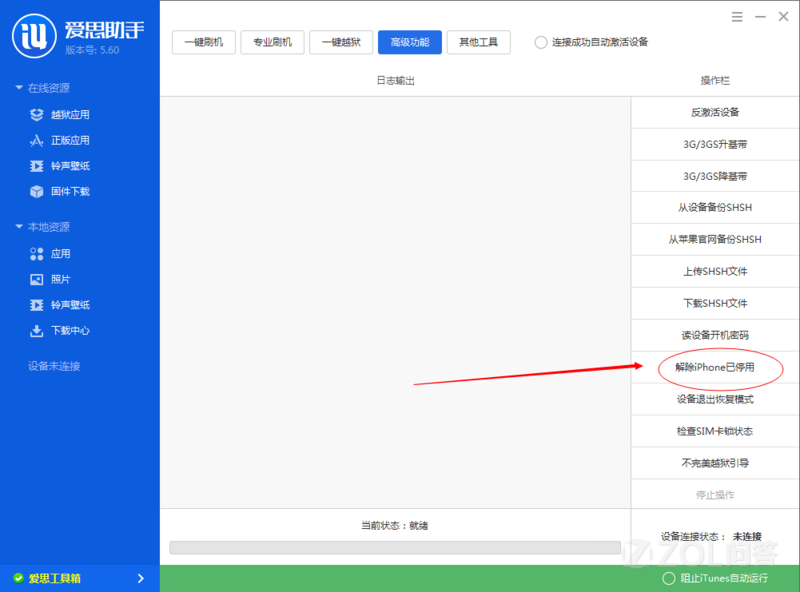Image resolution: width=800 pixels, height=592 pixels.
Task: Open the hamburger menu at top right
Action: click(737, 17)
